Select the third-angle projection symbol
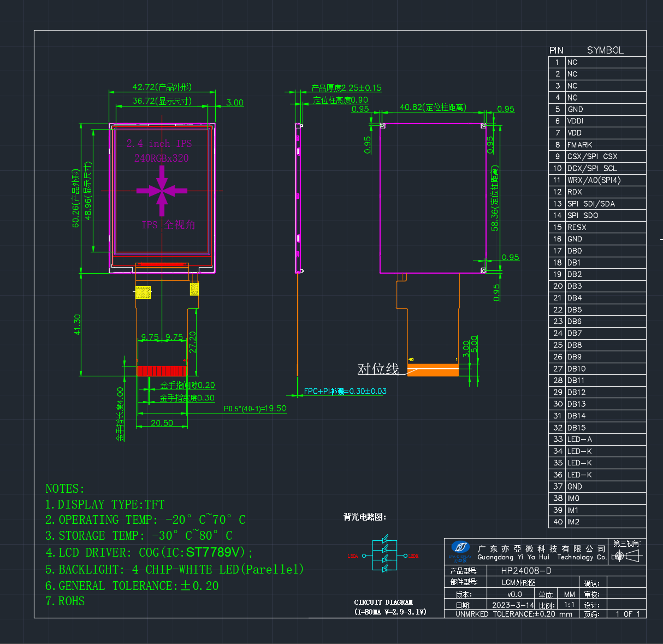This screenshot has width=663, height=644. coord(627,556)
